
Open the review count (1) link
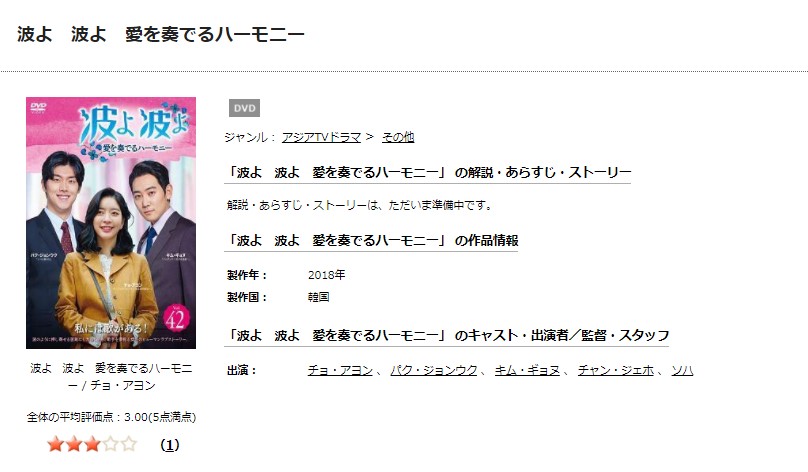click(170, 445)
